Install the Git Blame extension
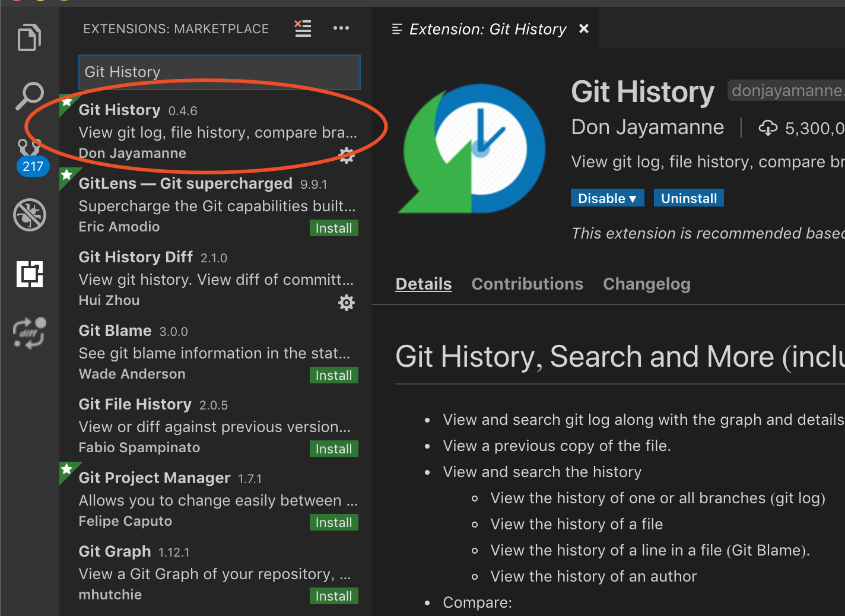Viewport: 845px width, 616px height. tap(334, 375)
